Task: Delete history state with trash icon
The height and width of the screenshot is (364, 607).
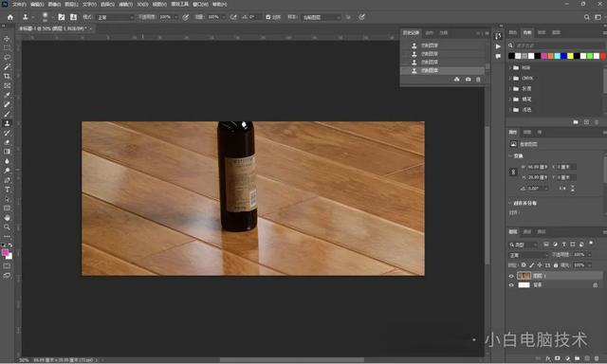Action: pos(478,80)
